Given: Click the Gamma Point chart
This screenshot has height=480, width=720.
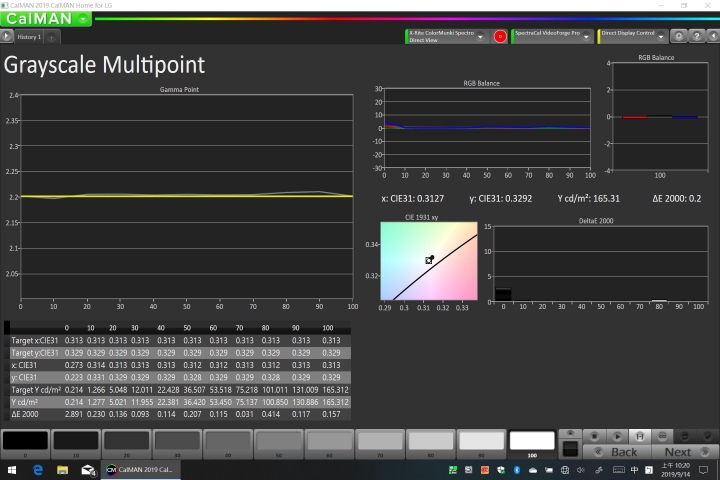Looking at the screenshot, I should (x=186, y=197).
